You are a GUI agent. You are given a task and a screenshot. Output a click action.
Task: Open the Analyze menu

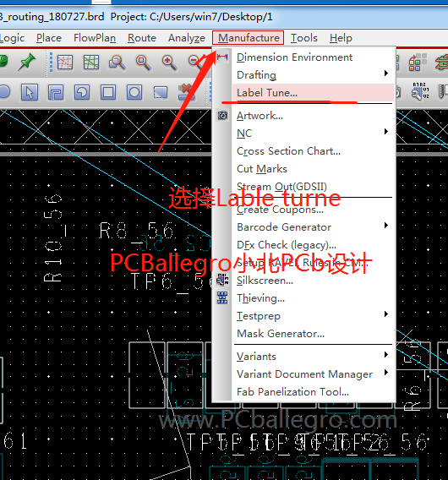pos(187,38)
